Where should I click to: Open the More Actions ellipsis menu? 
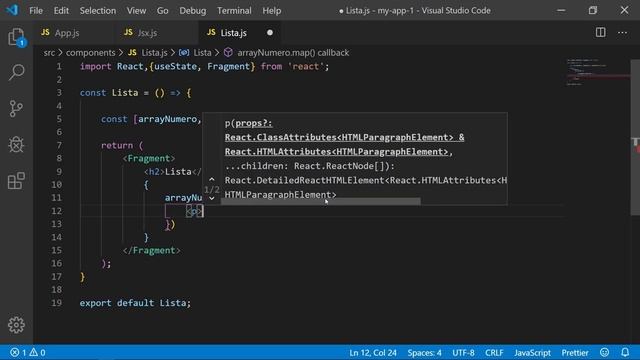[x=622, y=32]
